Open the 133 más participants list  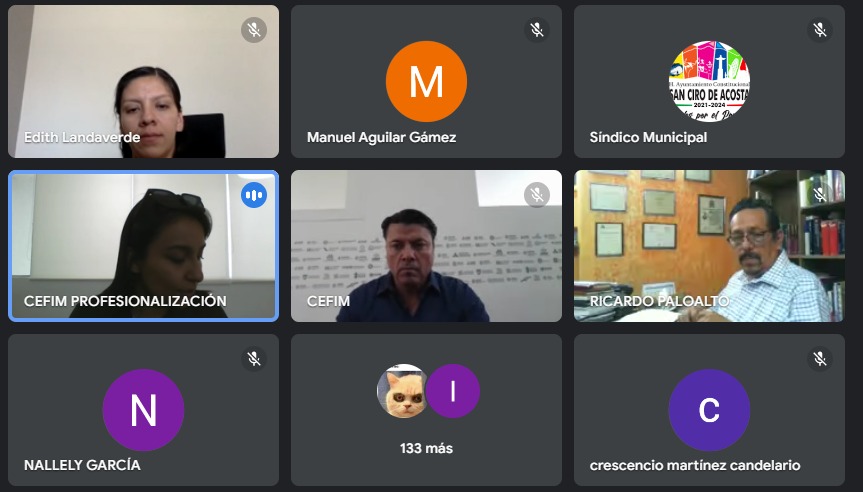point(427,448)
